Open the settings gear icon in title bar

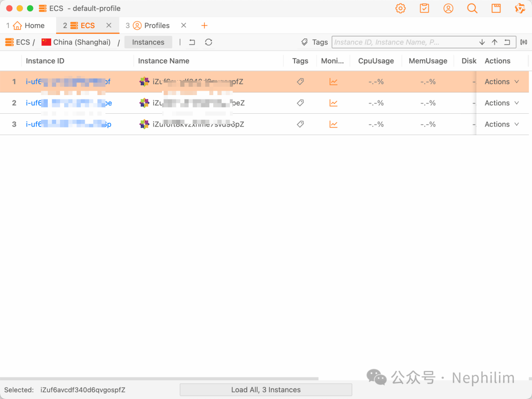click(400, 8)
